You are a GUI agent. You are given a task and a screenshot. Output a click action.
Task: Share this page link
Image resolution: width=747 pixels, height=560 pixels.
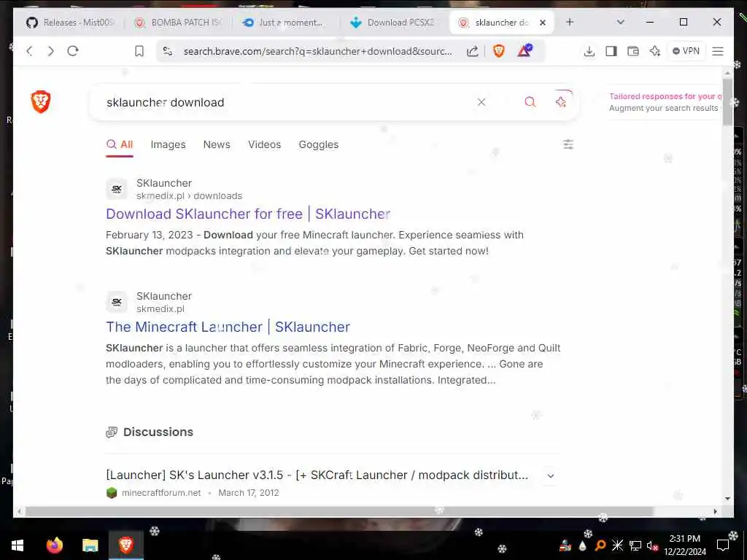[472, 51]
